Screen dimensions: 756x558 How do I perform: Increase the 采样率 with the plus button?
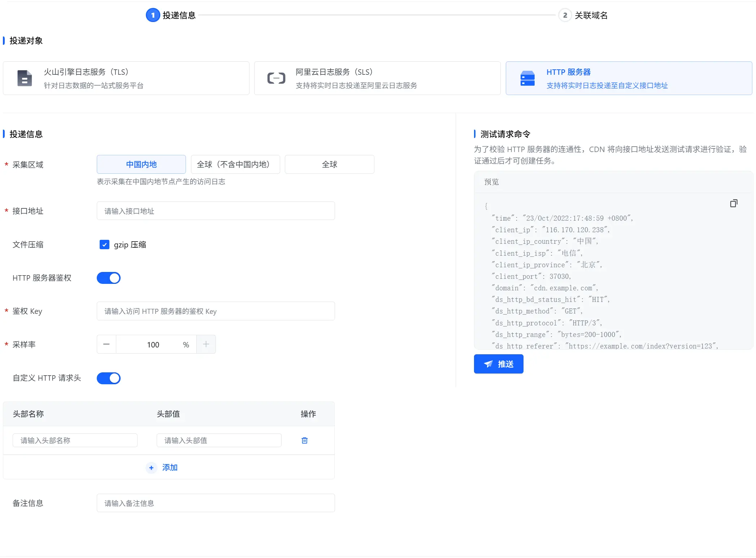[206, 344]
